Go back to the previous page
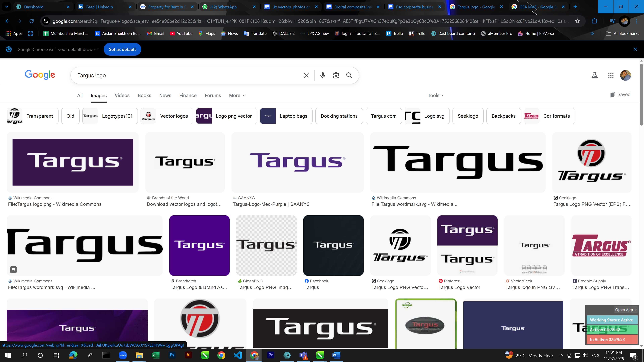The image size is (644, 362). tap(8, 21)
